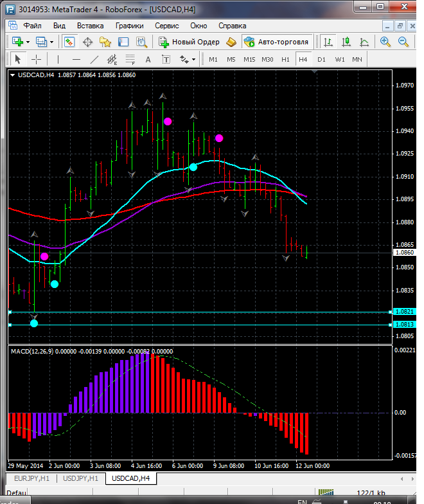Image resolution: width=424 pixels, height=504 pixels.
Task: Open the arrows objects dropdown in toolbar
Action: [x=193, y=59]
